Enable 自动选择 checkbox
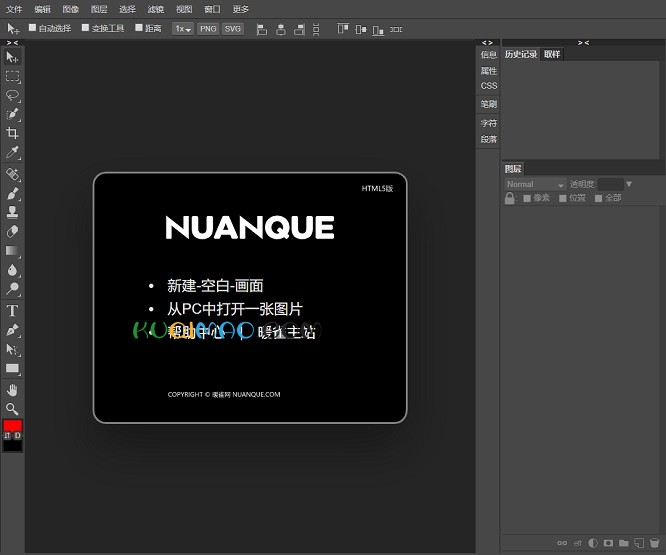This screenshot has height=555, width=666. coord(32,28)
